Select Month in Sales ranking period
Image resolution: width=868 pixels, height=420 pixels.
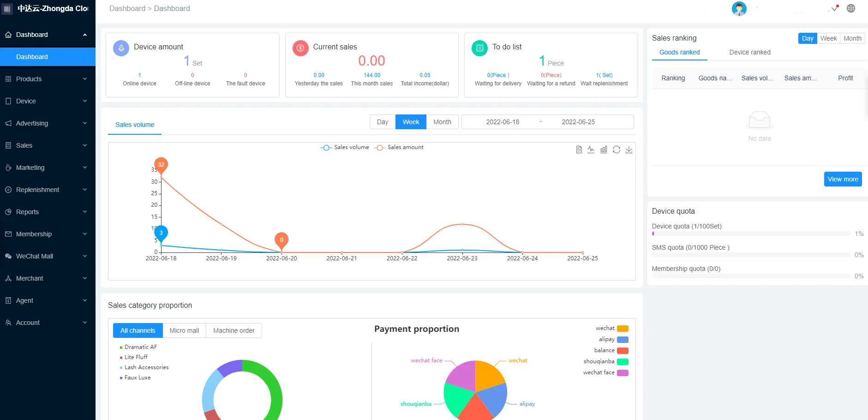852,38
